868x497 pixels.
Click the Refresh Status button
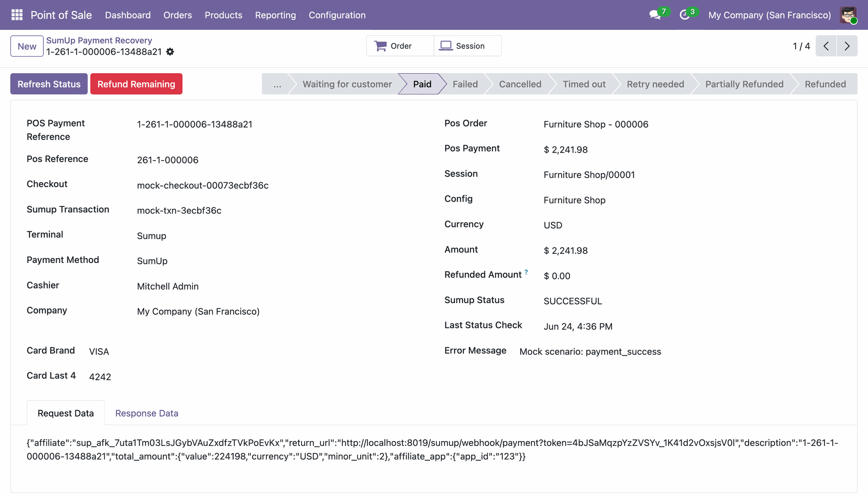[49, 84]
